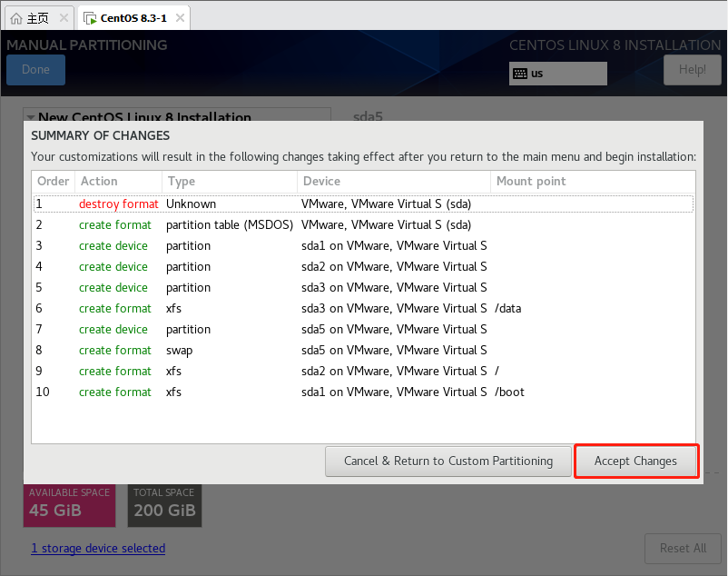Open the 1 storage device selected link
728x576 pixels.
98,549
